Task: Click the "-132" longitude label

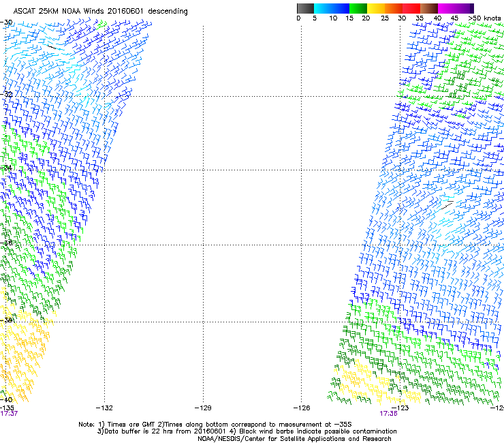Action: pyautogui.click(x=104, y=408)
